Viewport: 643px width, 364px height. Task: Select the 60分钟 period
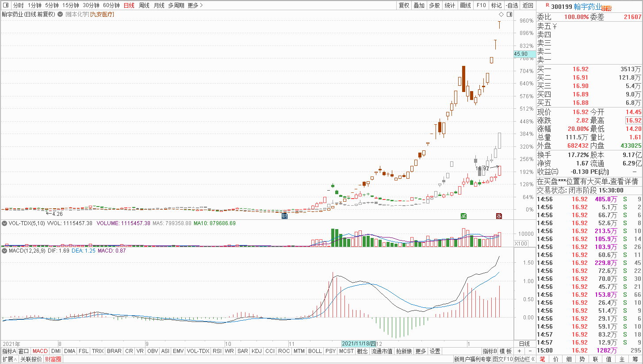tap(111, 5)
